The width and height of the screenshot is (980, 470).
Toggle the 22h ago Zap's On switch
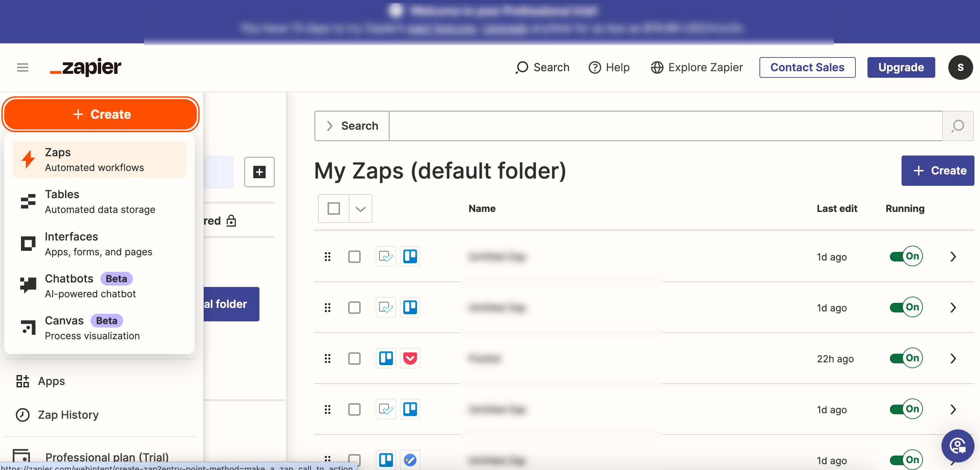coord(906,358)
